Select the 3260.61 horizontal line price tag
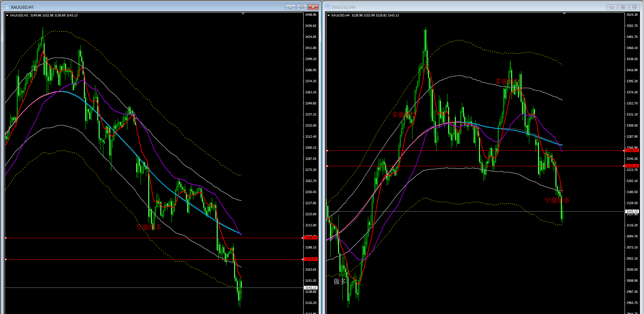Viewport: 644px width, 314px height. (x=632, y=150)
